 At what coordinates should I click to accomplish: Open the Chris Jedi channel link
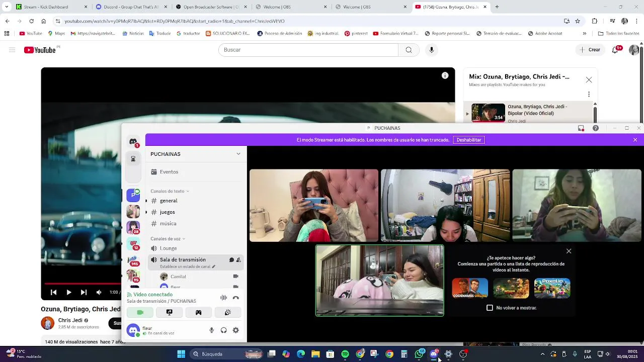(x=70, y=320)
